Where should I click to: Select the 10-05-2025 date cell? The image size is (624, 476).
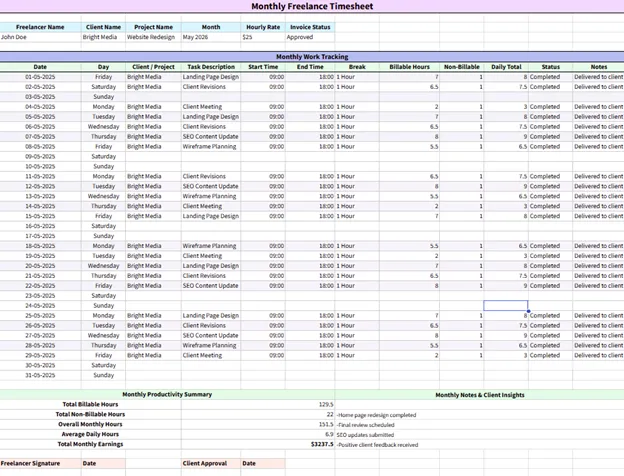click(x=40, y=166)
